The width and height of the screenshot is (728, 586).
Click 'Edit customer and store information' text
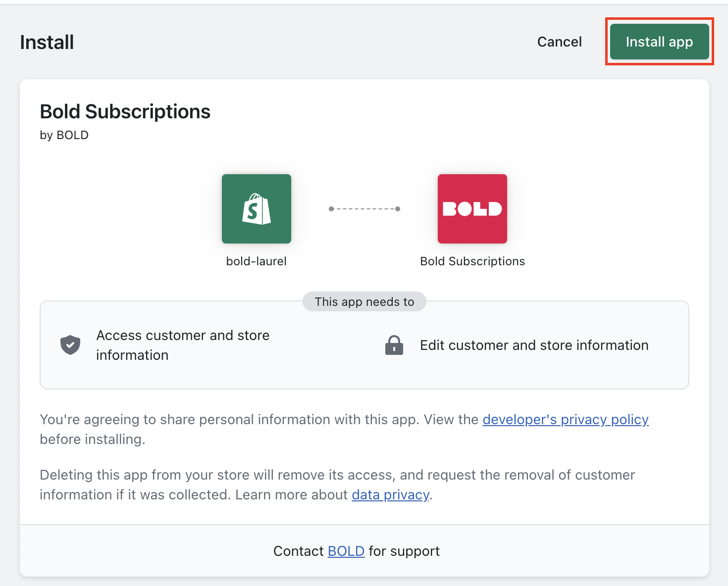[534, 345]
